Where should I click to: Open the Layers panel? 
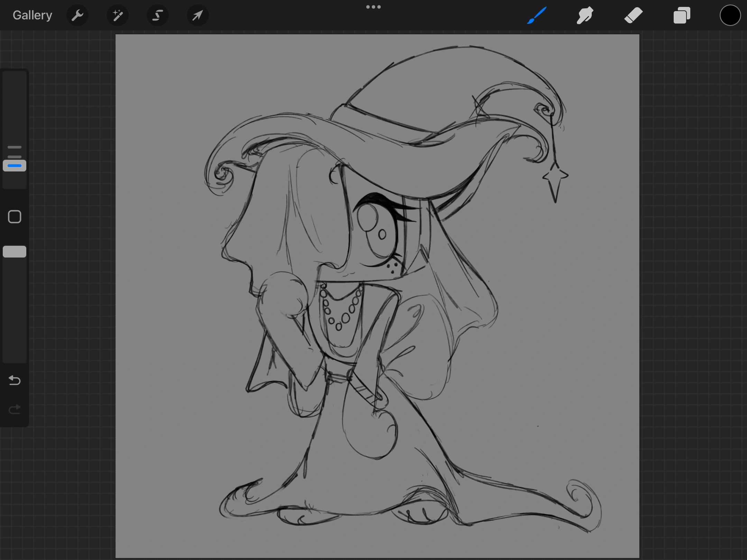pos(681,15)
